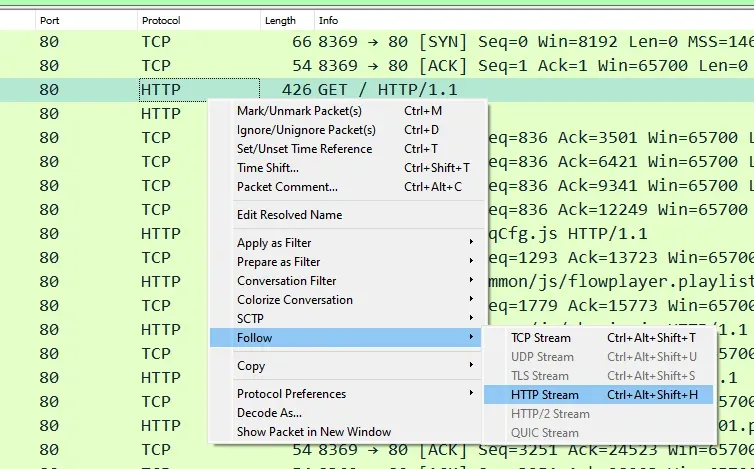Expand the Colorize Conversation submenu

(349, 300)
